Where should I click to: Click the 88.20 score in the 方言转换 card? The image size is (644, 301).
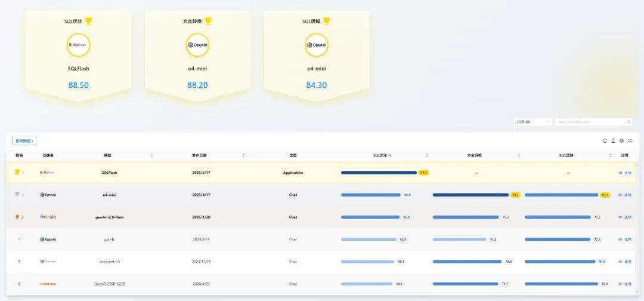point(197,85)
